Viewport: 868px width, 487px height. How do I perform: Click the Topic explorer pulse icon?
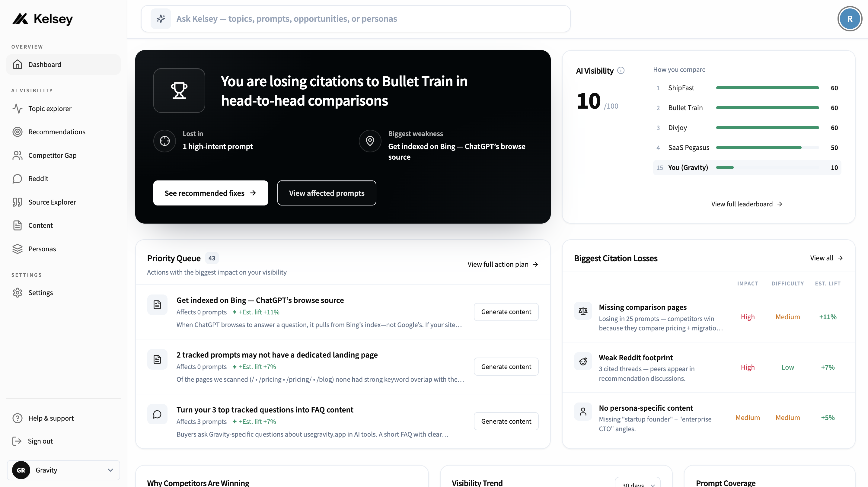tap(18, 108)
